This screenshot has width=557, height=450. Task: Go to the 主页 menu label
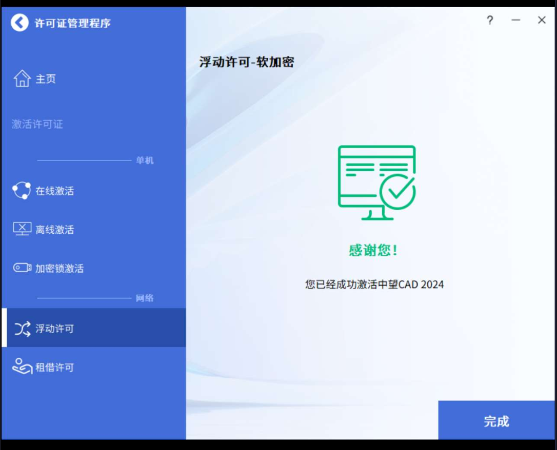45,79
